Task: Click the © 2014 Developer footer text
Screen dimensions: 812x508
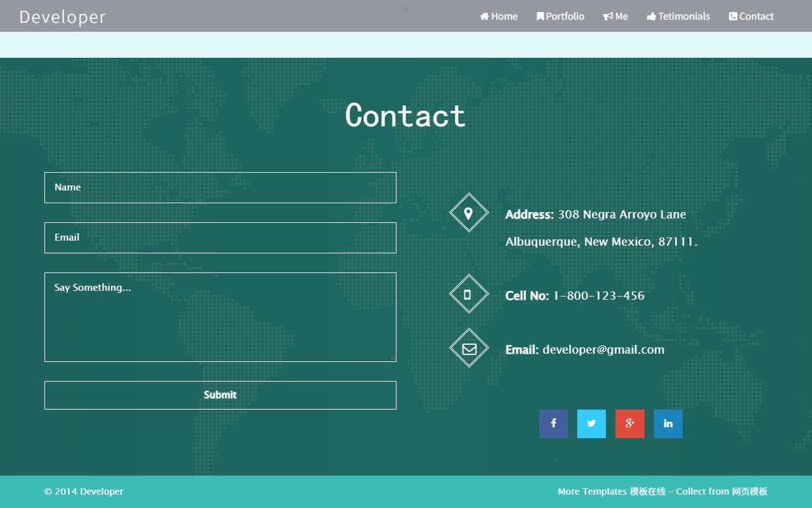Action: click(84, 491)
